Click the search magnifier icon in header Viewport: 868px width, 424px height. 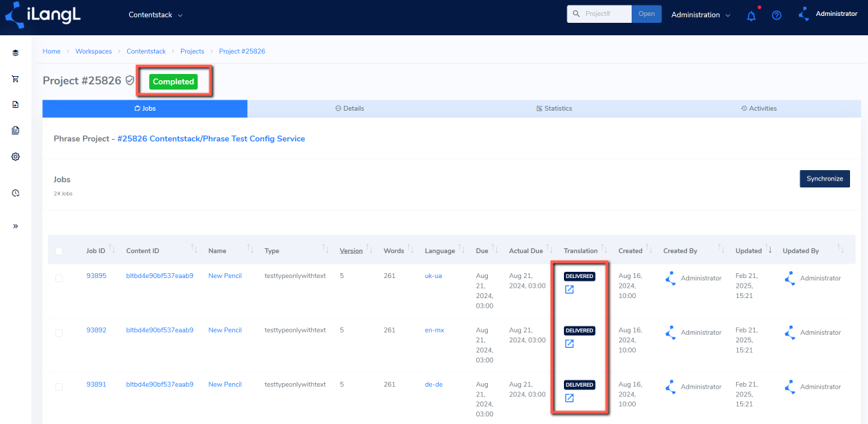[576, 14]
